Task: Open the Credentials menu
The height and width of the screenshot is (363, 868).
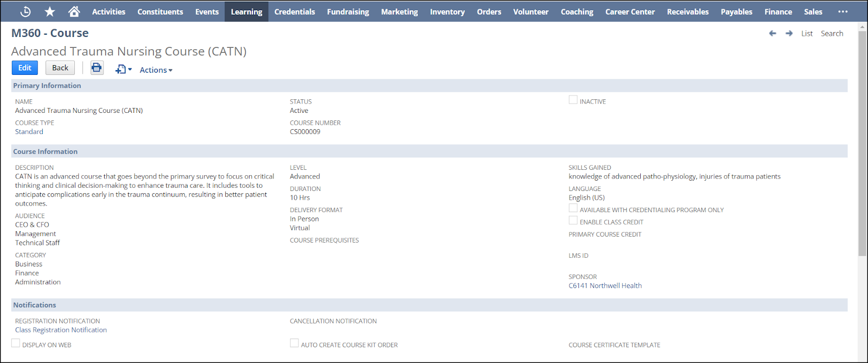Action: pos(294,11)
